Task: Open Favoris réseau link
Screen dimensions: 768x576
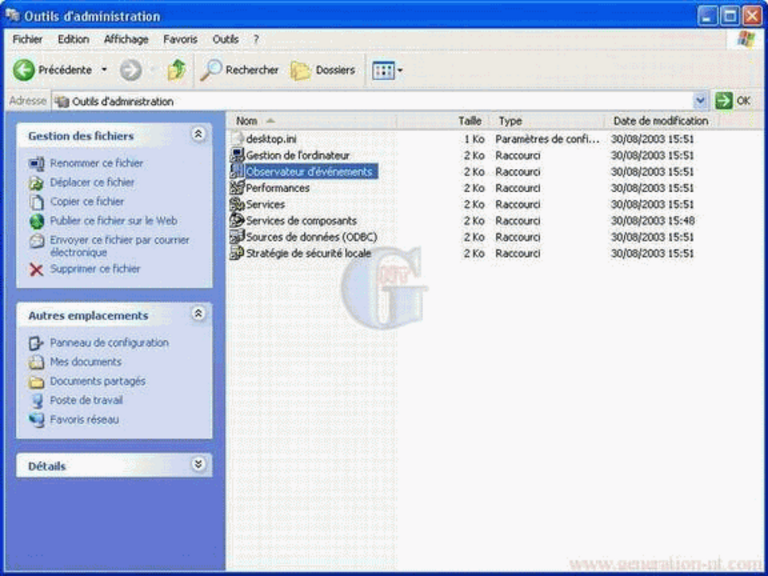Action: coord(84,419)
